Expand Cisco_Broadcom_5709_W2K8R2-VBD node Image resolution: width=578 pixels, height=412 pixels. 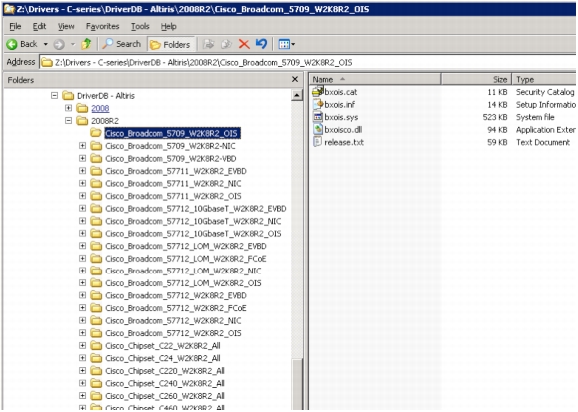pos(83,158)
